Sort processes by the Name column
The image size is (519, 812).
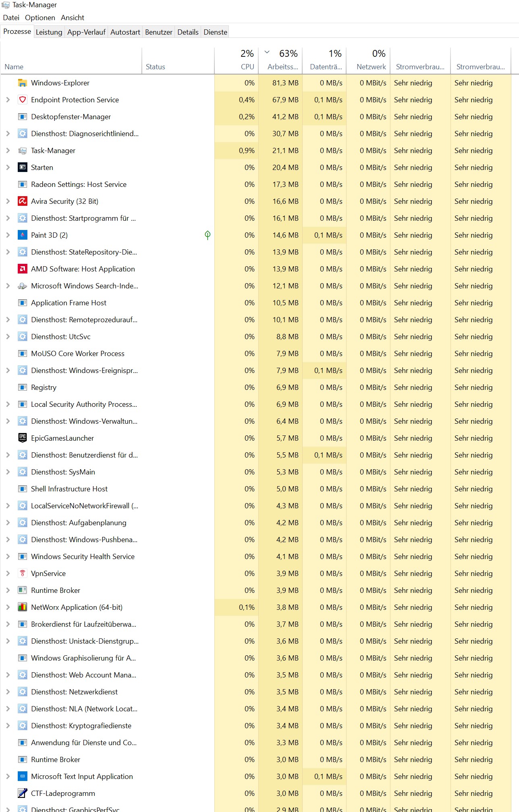(71, 61)
